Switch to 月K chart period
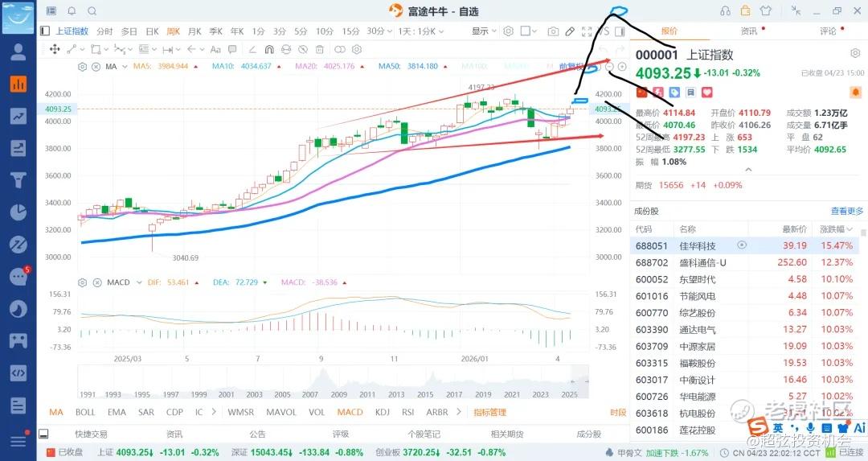This screenshot has height=461, width=868. pos(194,31)
